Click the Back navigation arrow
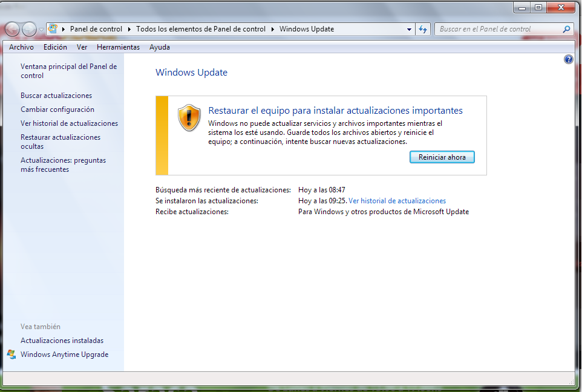 [12, 29]
